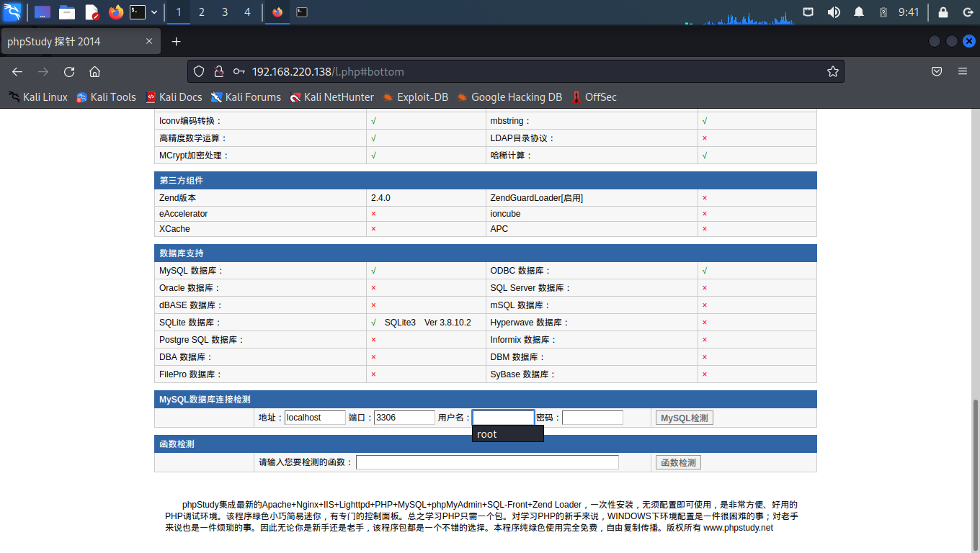Click the 函数检测 button
Screen dimensions: 980x553
click(678, 463)
